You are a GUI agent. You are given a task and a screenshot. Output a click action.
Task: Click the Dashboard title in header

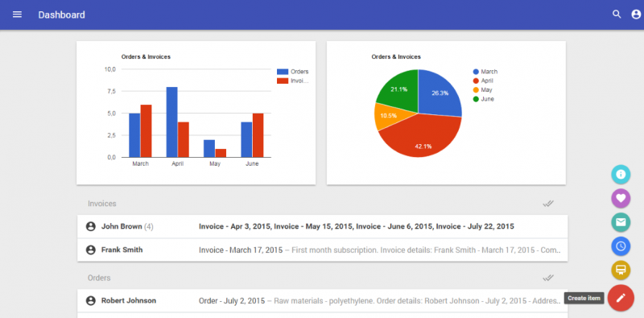(x=62, y=14)
